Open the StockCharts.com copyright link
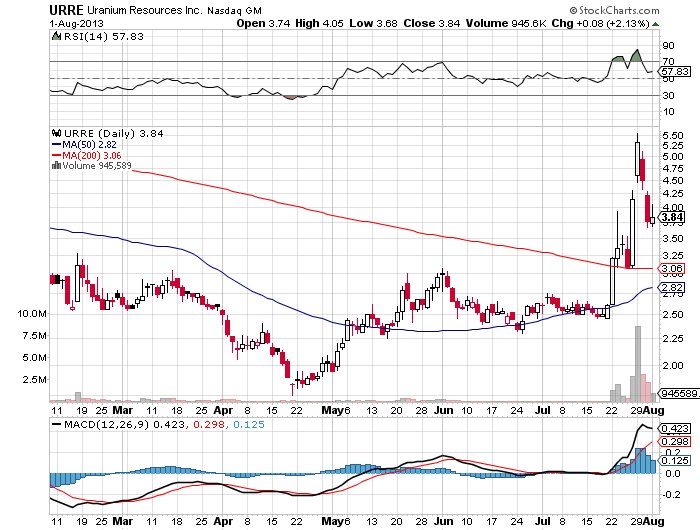The image size is (700, 530). (614, 10)
